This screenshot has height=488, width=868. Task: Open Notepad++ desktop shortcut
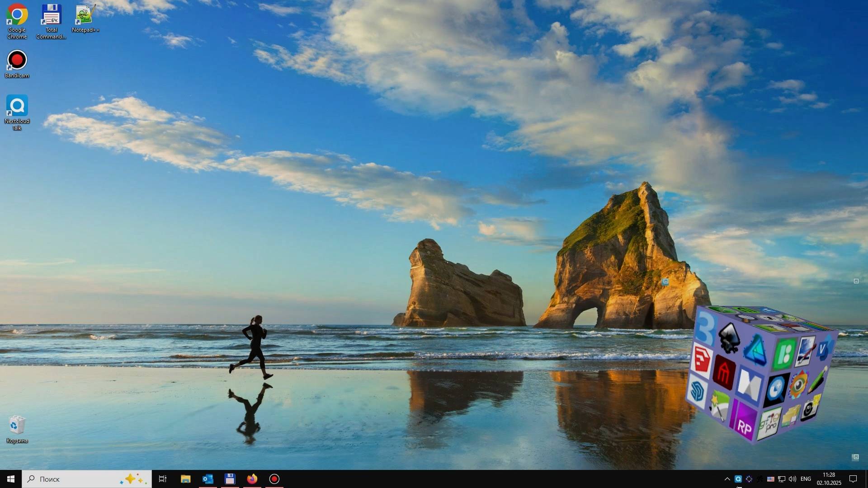(85, 14)
